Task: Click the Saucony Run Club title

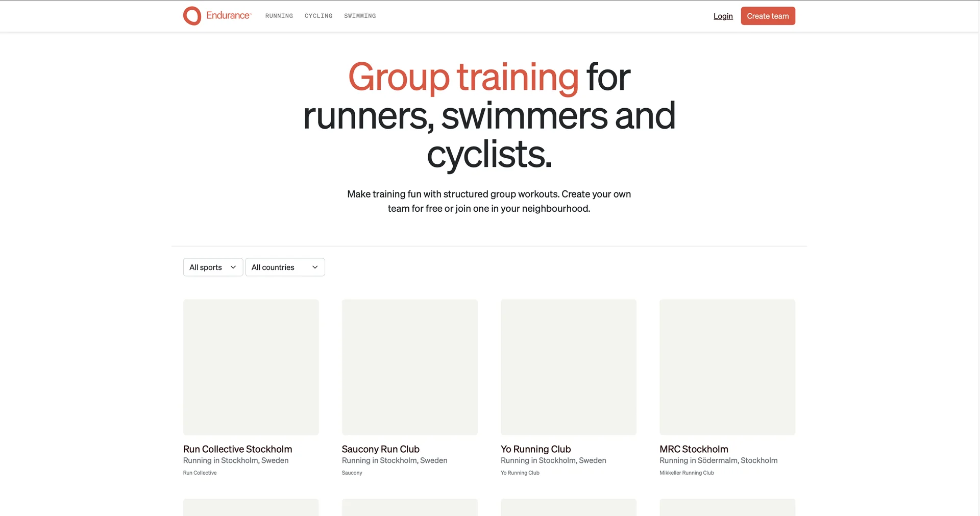Action: (x=380, y=449)
